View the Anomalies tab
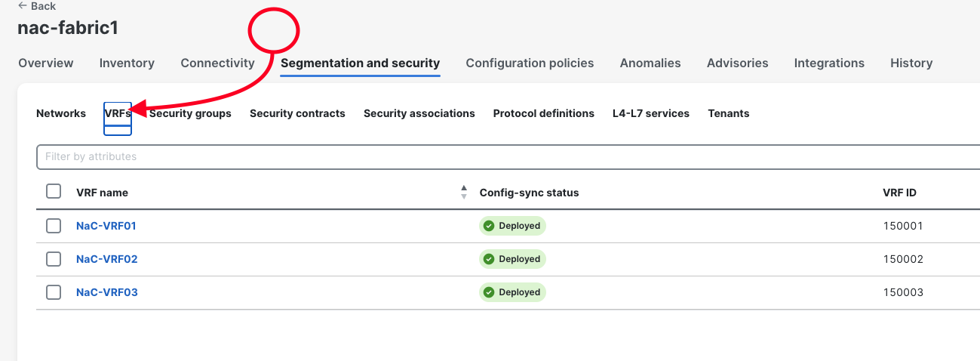Screen dimensions: 980x361 [x=650, y=63]
